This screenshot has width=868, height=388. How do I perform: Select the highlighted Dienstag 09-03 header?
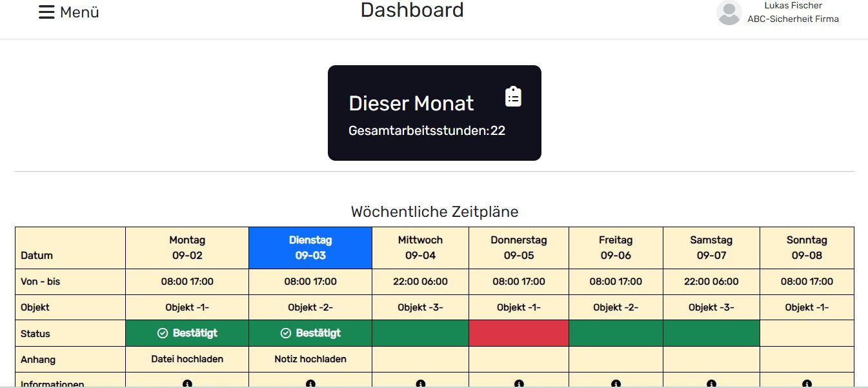coord(310,248)
